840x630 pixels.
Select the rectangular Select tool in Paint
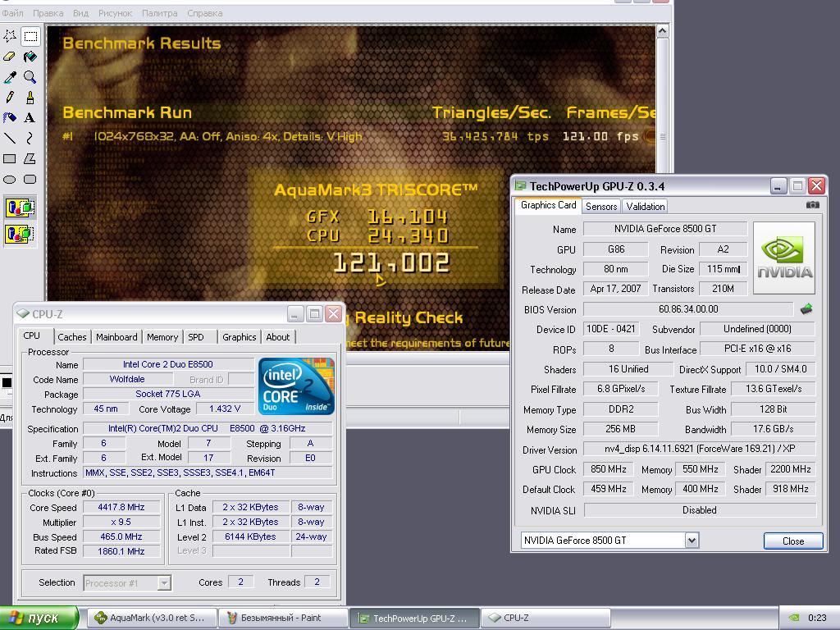point(30,36)
